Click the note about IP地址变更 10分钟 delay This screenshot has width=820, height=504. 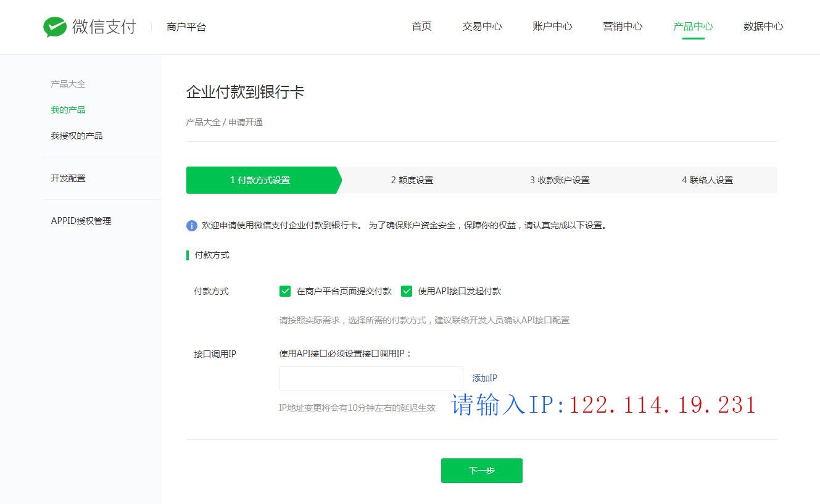tap(357, 408)
